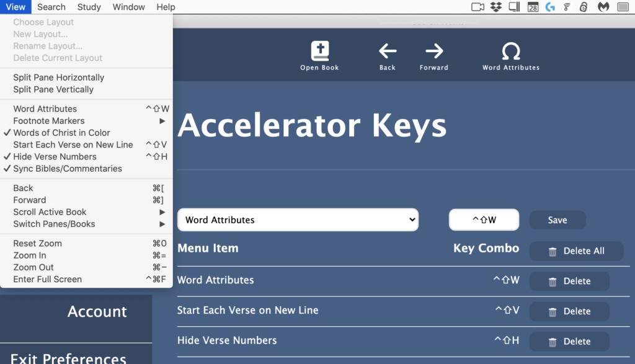Expand the Scroll Active Book submenu
Viewport: 635px width, 364px height.
coord(86,212)
